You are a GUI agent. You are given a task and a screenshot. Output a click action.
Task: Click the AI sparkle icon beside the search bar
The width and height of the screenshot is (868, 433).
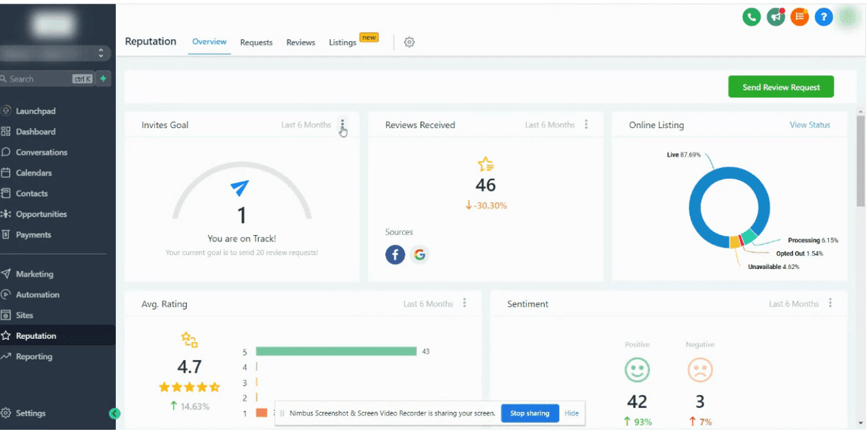click(x=102, y=78)
